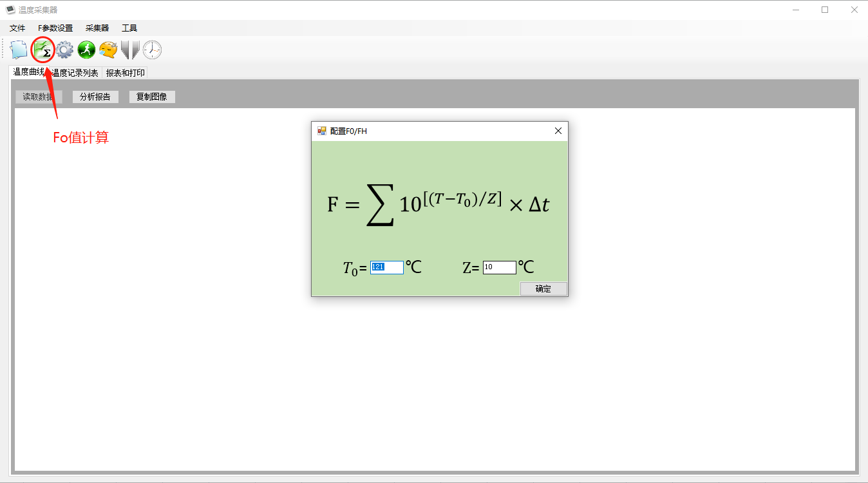Open the 文件 menu
Screen dimensions: 868x483
click(17, 28)
